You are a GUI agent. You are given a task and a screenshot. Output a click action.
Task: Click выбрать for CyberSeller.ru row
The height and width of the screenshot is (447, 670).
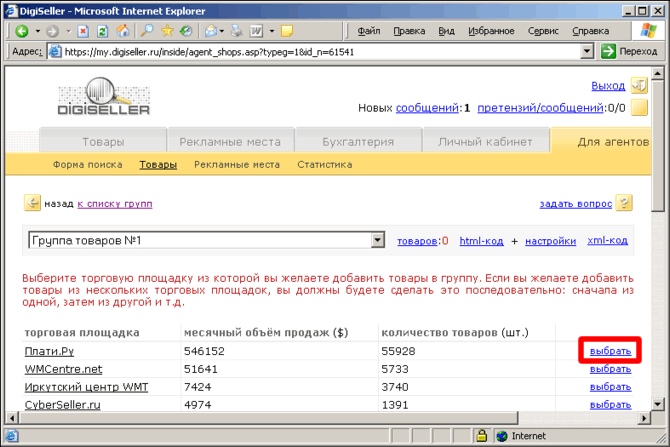click(x=610, y=404)
